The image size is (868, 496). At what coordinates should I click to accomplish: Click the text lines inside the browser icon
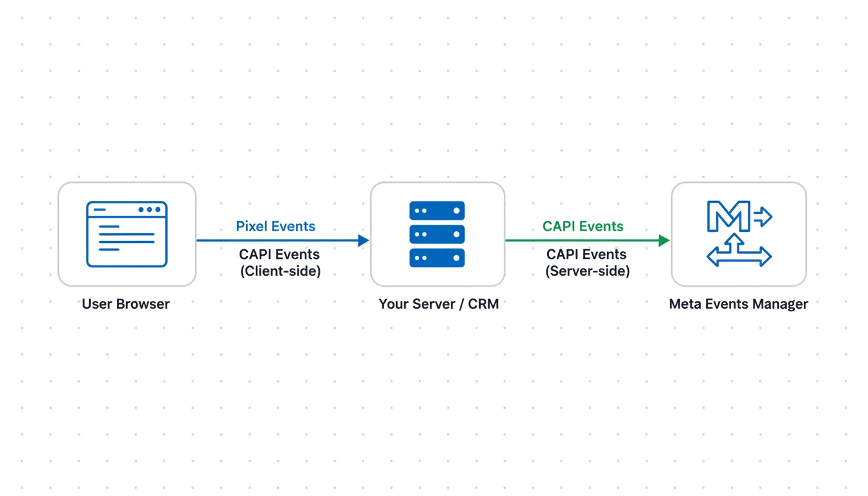click(x=126, y=238)
